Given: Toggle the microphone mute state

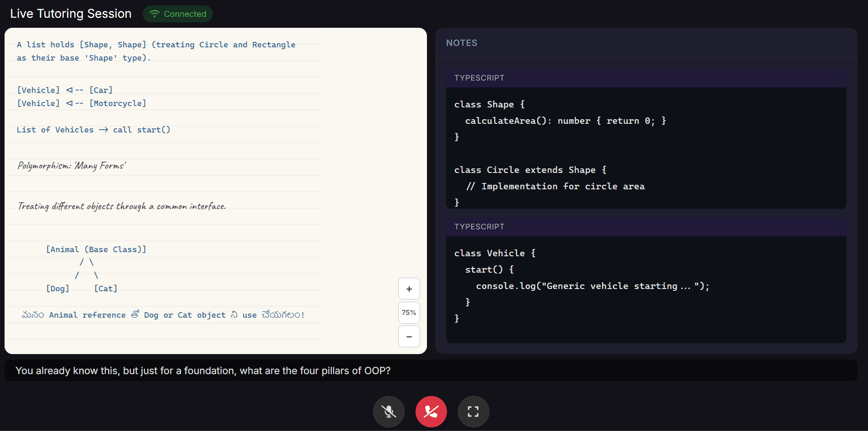Looking at the screenshot, I should [389, 411].
